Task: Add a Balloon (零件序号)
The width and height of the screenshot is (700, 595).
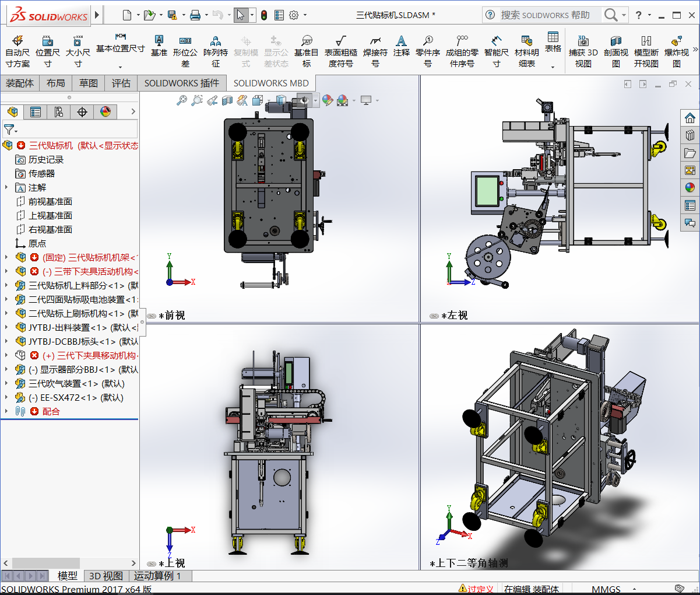Action: point(428,51)
